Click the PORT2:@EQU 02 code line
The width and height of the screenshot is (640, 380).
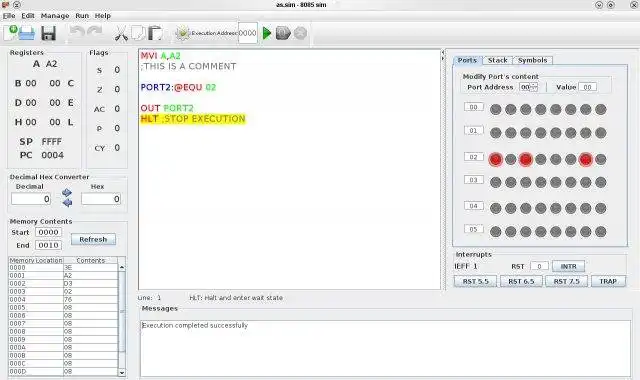point(178,87)
